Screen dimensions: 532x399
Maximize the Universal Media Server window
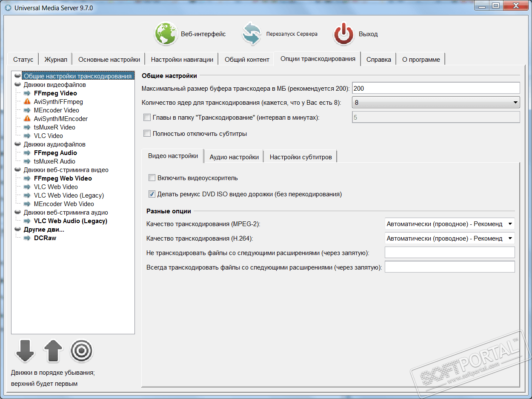click(x=495, y=6)
